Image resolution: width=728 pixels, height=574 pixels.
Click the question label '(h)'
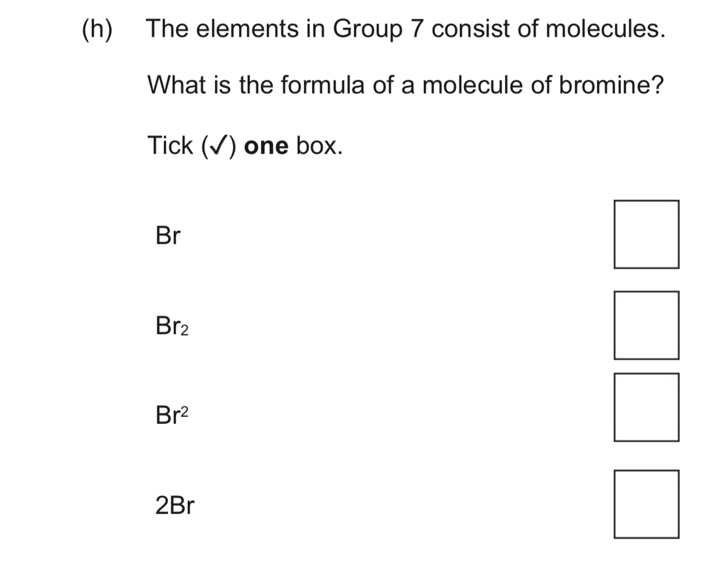pyautogui.click(x=97, y=29)
